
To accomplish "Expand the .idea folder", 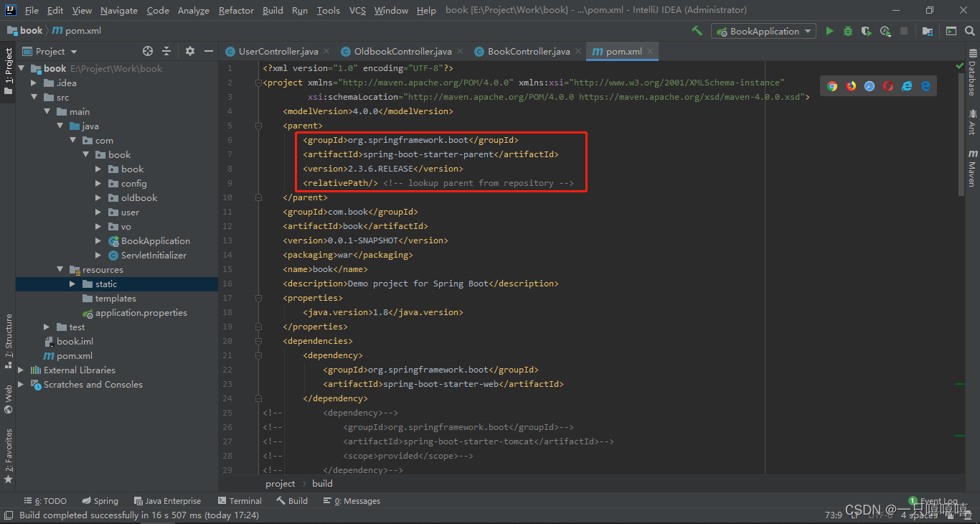I will pos(34,83).
